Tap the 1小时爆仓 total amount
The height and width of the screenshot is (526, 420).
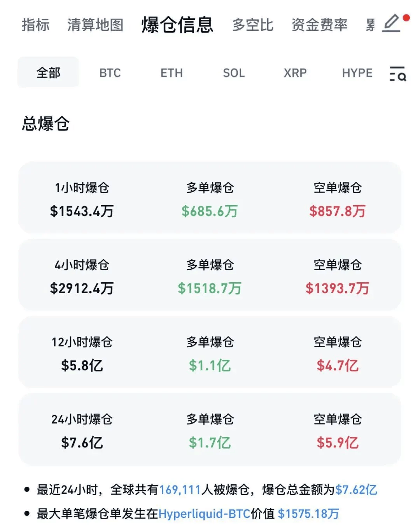pos(82,211)
